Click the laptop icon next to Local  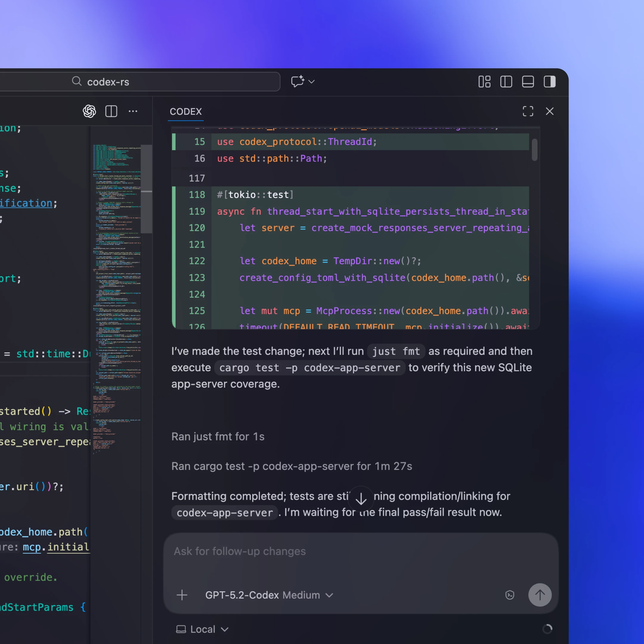click(181, 629)
